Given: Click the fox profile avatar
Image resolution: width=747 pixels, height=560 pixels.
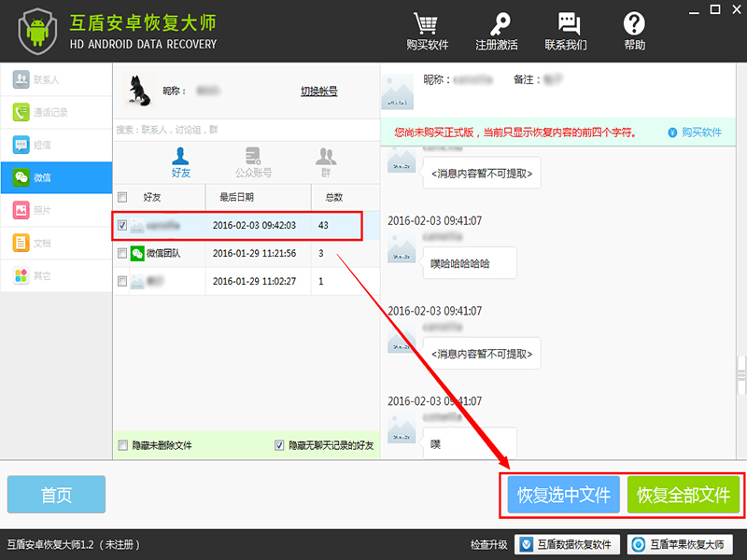Looking at the screenshot, I should [x=138, y=91].
